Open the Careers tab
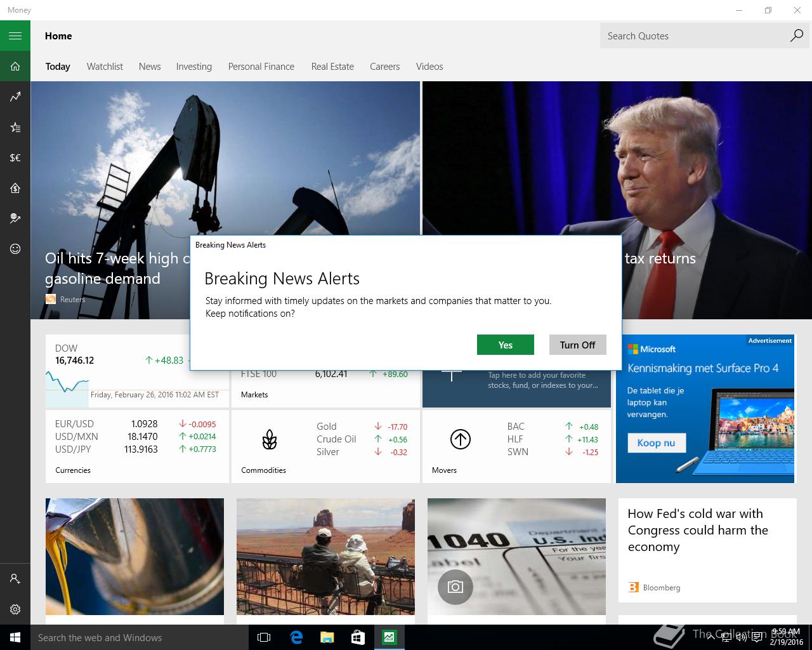The width and height of the screenshot is (812, 650). click(x=385, y=67)
